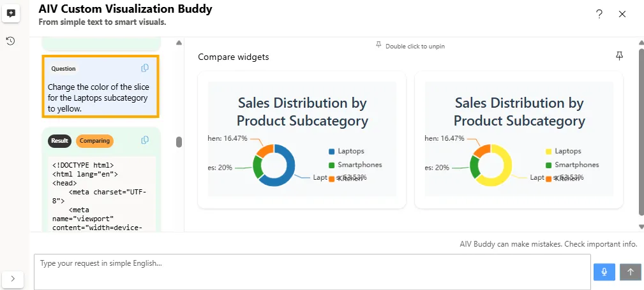The image size is (644, 290).
Task: Click the send arrow button
Action: click(631, 272)
